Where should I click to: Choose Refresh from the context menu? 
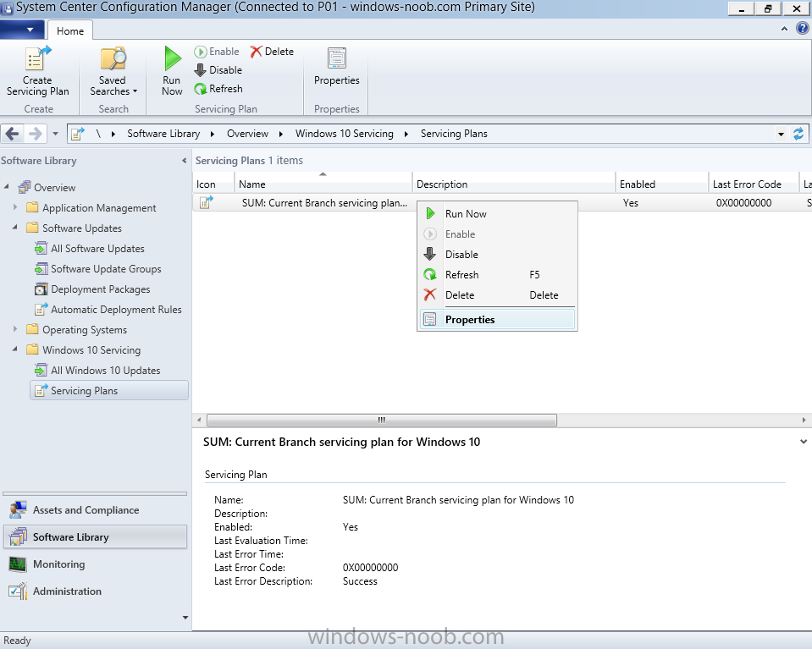[x=497, y=275]
